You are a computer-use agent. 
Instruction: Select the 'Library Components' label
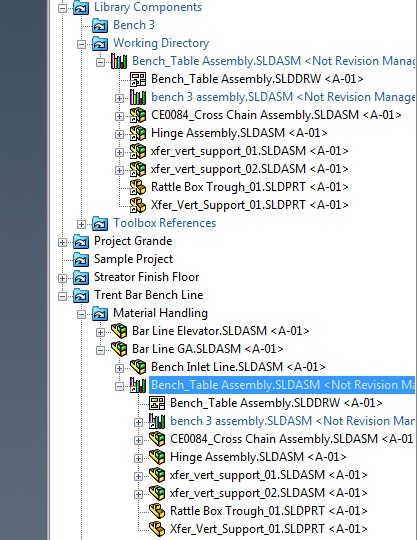click(x=148, y=8)
